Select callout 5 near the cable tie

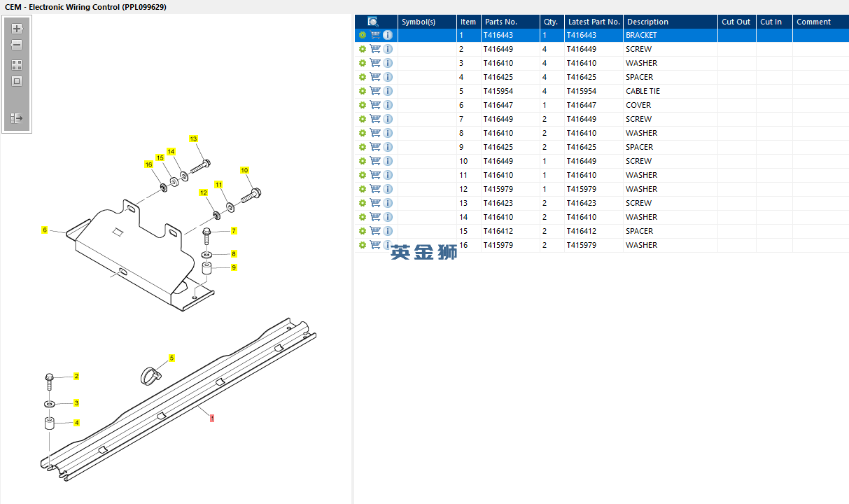(171, 358)
